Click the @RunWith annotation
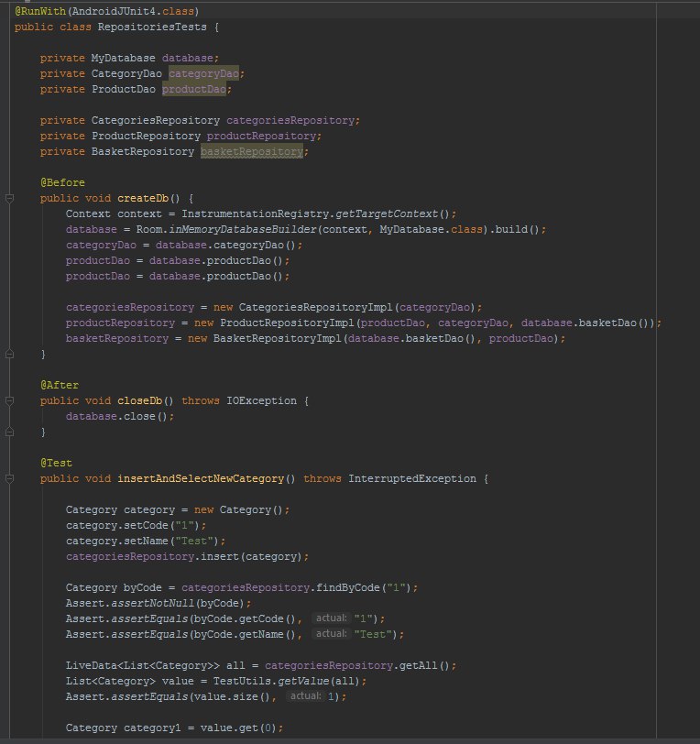The height and width of the screenshot is (744, 700). tap(40, 11)
